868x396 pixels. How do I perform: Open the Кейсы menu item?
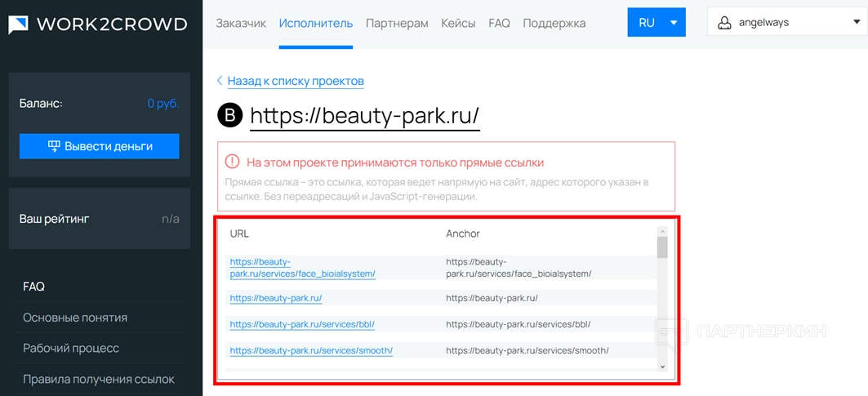click(x=458, y=23)
